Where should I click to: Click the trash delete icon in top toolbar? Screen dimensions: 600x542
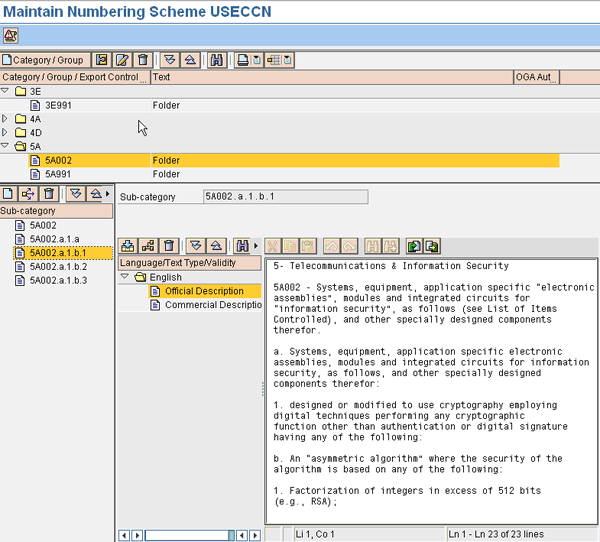coord(142,61)
